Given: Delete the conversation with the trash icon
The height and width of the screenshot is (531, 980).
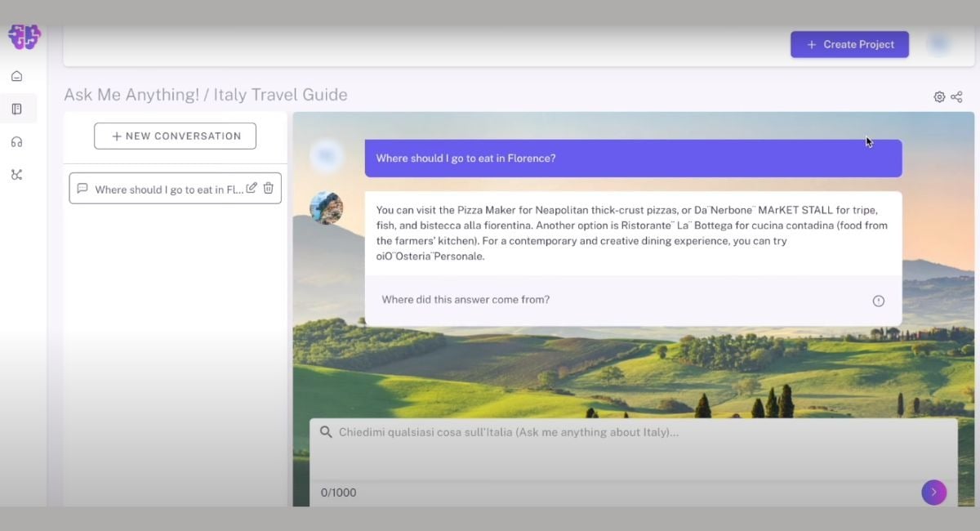Looking at the screenshot, I should click(268, 188).
